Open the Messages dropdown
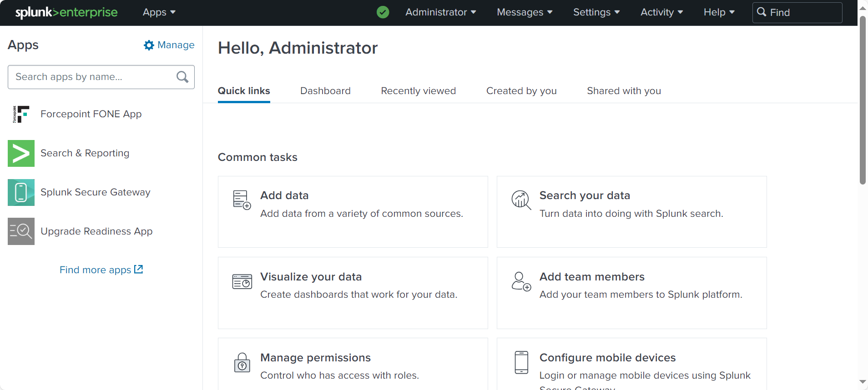This screenshot has width=868, height=390. pos(525,12)
